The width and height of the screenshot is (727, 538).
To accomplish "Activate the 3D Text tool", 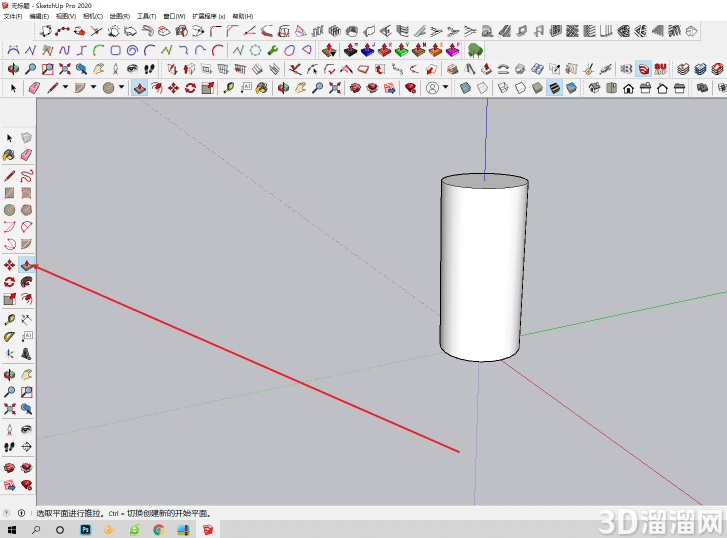I will pos(26,354).
